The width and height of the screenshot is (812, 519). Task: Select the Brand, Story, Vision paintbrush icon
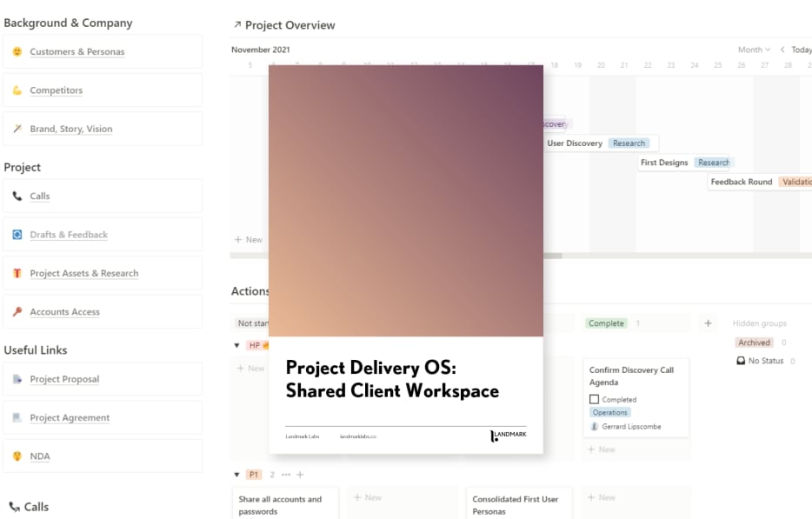17,129
